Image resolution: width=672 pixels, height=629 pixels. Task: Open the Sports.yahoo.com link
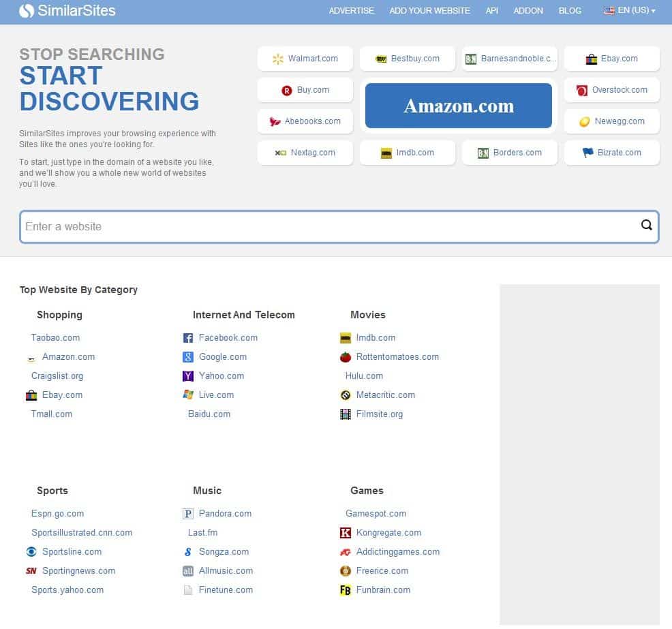click(x=67, y=590)
